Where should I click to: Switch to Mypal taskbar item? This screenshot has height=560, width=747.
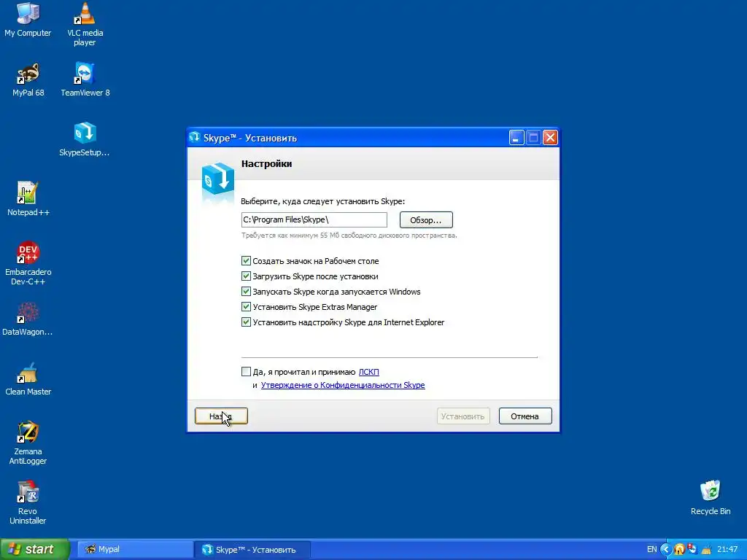(135, 549)
